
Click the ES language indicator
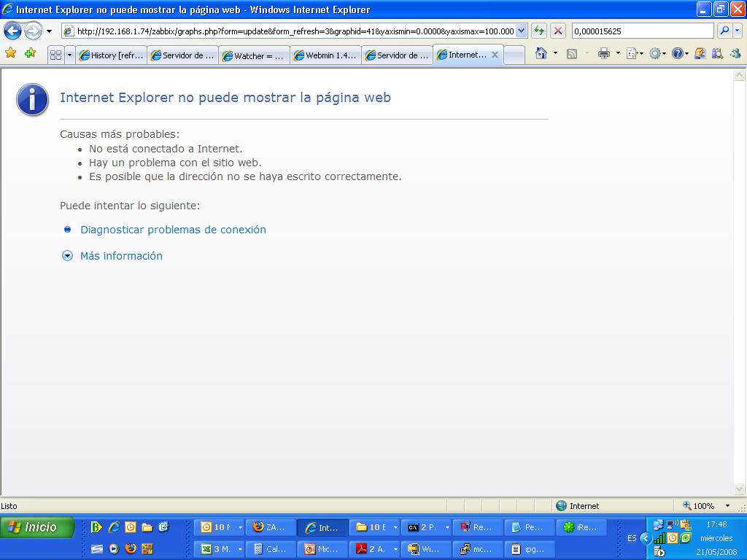click(631, 538)
